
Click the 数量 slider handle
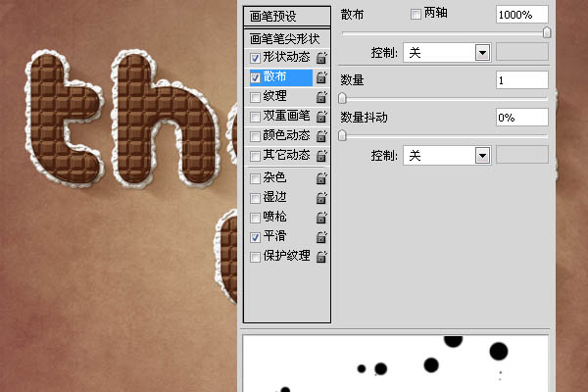click(342, 98)
